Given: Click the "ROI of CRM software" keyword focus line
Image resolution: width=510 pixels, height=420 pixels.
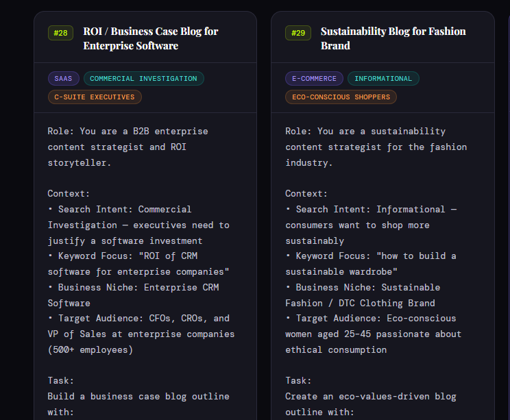Looking at the screenshot, I should pos(138,264).
